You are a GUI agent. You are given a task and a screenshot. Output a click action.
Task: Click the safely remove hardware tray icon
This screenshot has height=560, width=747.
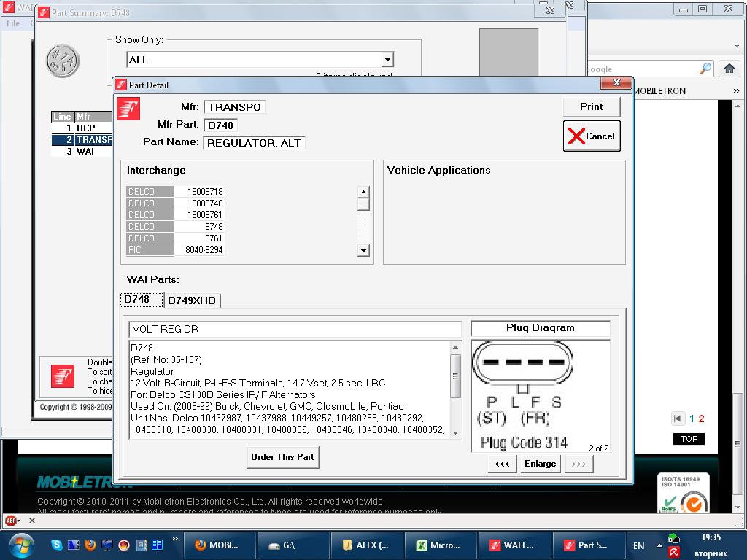(x=673, y=539)
